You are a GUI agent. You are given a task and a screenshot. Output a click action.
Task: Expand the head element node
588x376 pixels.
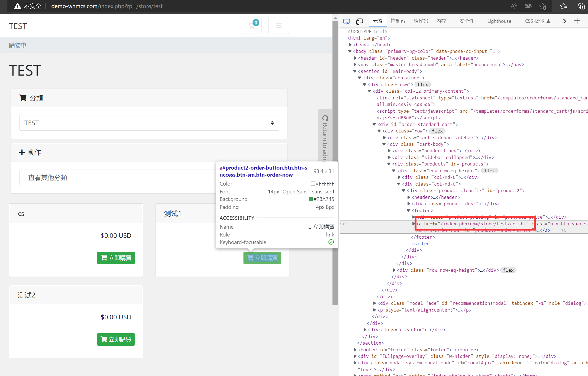coord(350,45)
